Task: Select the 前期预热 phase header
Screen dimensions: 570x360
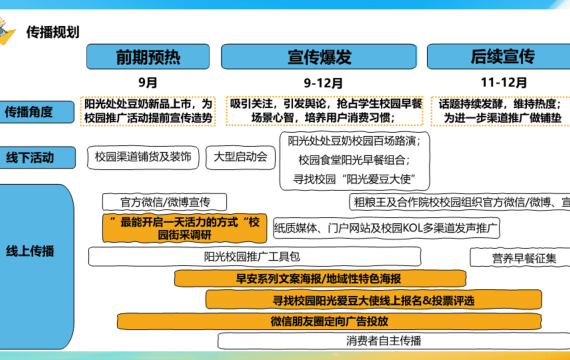Action: (x=148, y=57)
